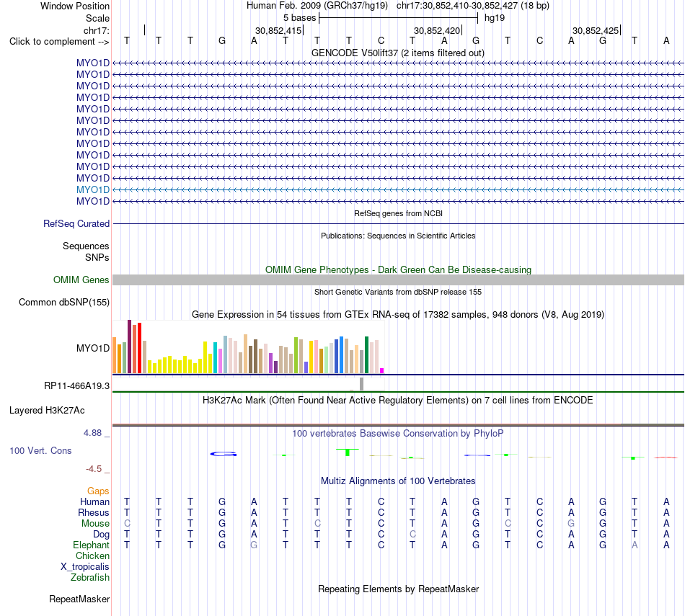Click the 'OMIM Genes' side label
This screenshot has height=616, width=685.
81,280
